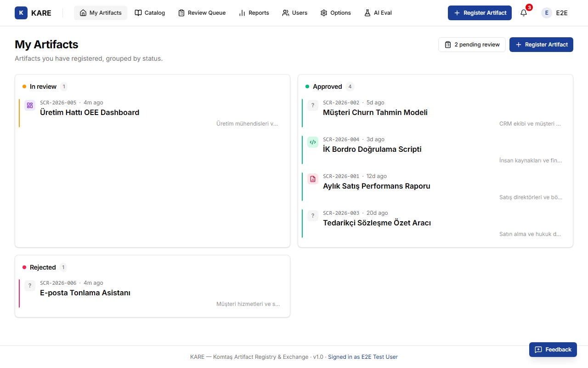Open the Reports section

click(254, 13)
